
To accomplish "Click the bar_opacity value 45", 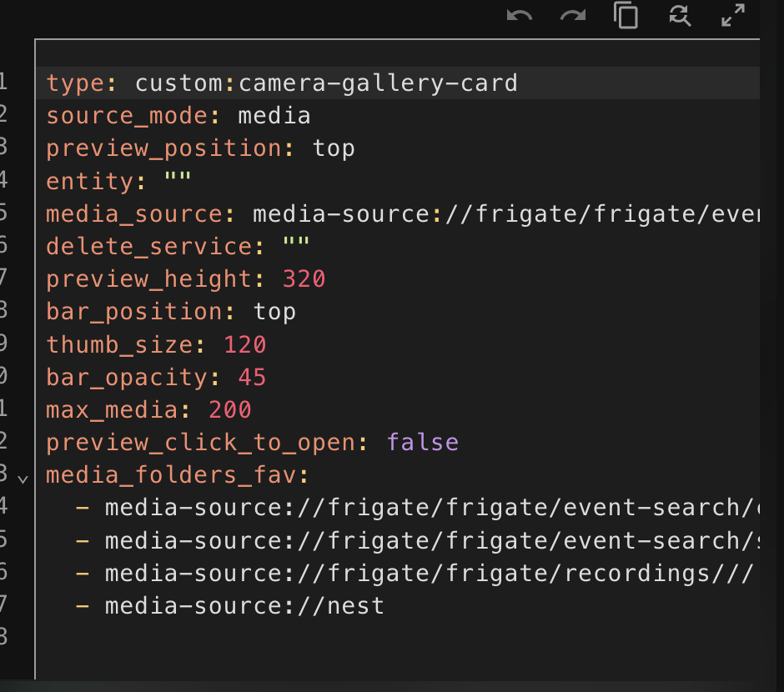I will coord(252,377).
